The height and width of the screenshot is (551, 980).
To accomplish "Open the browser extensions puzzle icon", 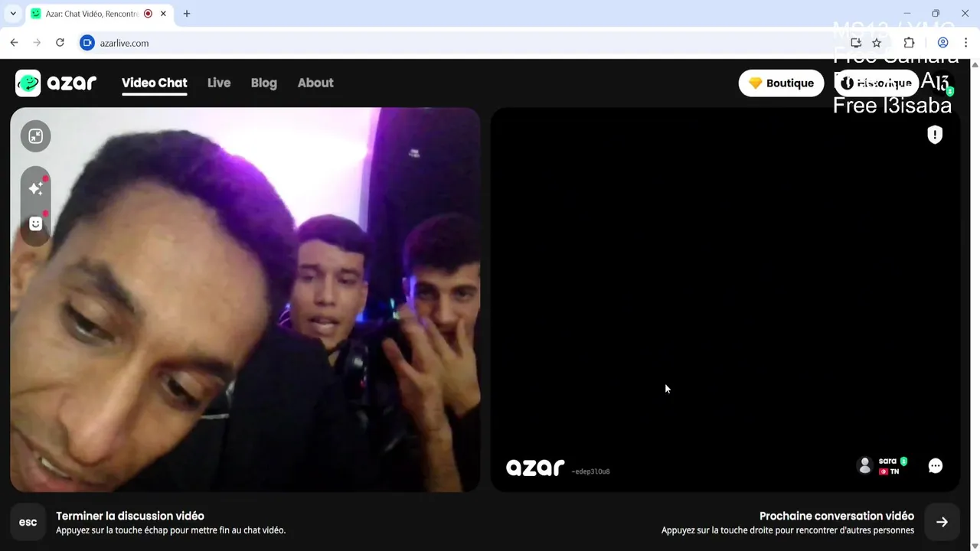I will (x=910, y=43).
